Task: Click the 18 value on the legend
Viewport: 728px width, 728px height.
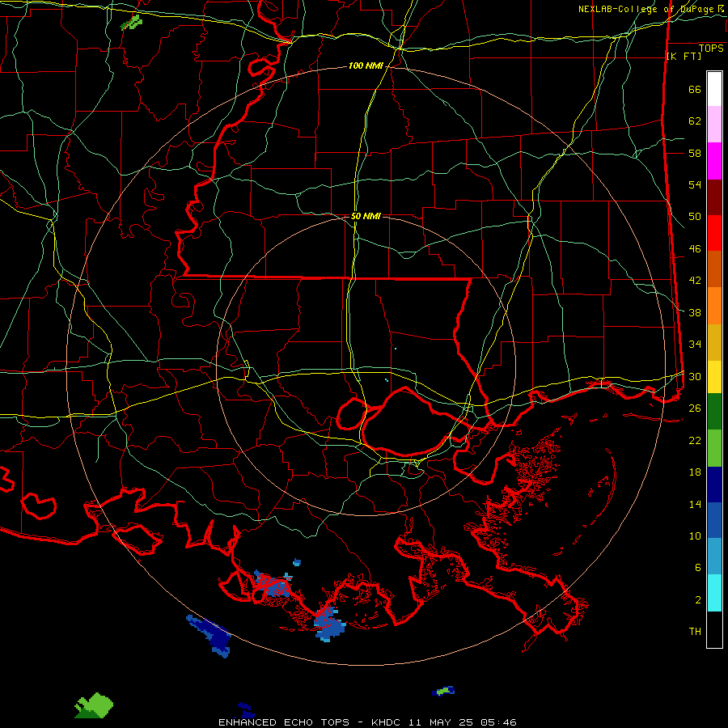Action: click(695, 472)
